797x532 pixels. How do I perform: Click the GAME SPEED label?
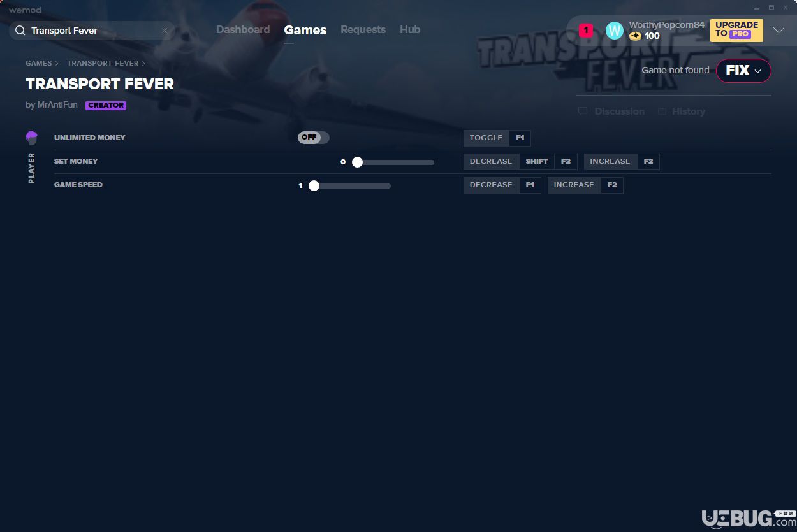point(78,185)
